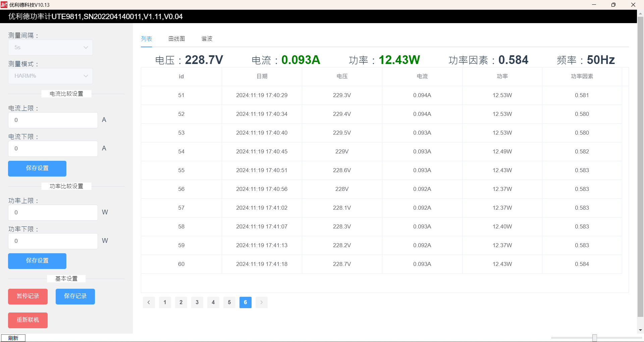The height and width of the screenshot is (342, 644).
Task: Click date 2024:11:19 17:41:02
Action: click(x=262, y=208)
